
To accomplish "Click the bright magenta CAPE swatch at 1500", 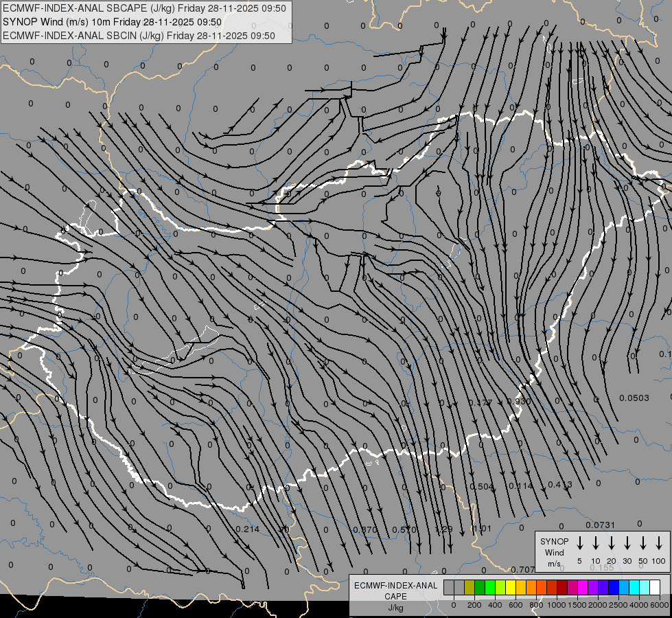I will (x=583, y=588).
